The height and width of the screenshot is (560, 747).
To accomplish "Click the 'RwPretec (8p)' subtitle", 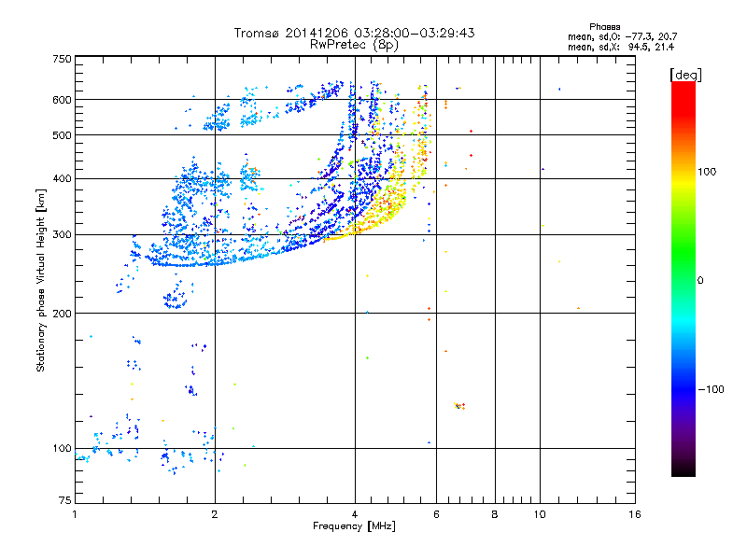I will coord(354,45).
